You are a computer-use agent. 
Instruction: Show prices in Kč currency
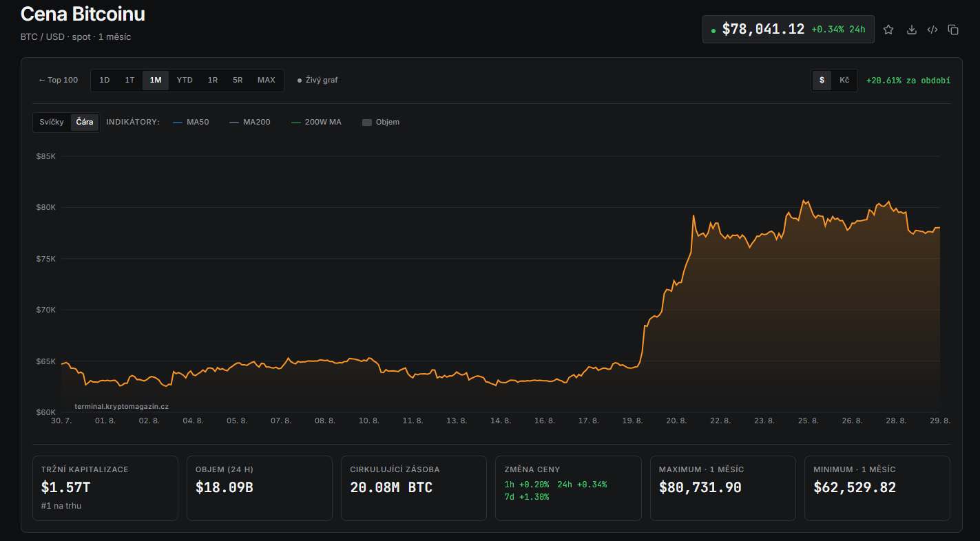click(844, 80)
